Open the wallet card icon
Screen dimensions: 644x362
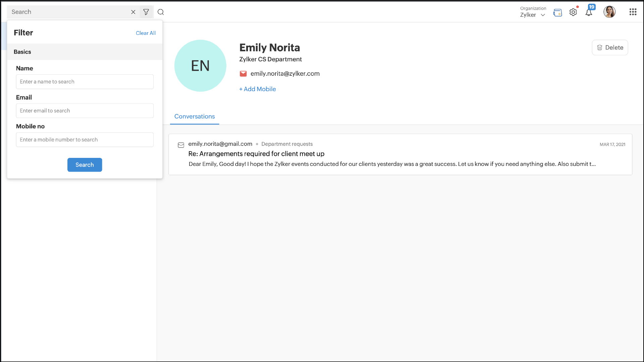click(x=557, y=13)
